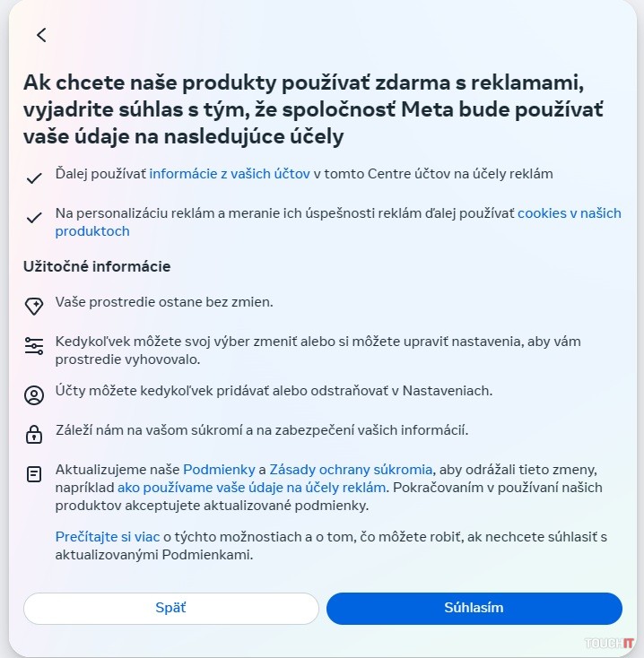
Task: Open the 'informácie z vašich účtov' link
Action: (x=230, y=174)
